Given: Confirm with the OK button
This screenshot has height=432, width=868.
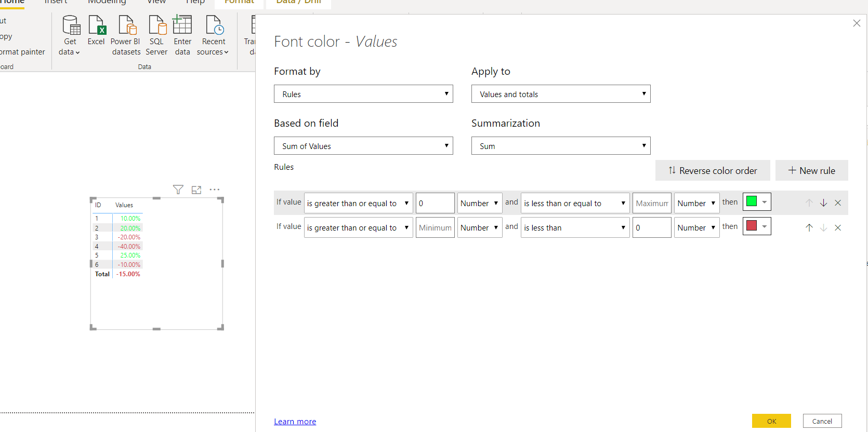Looking at the screenshot, I should (x=771, y=421).
